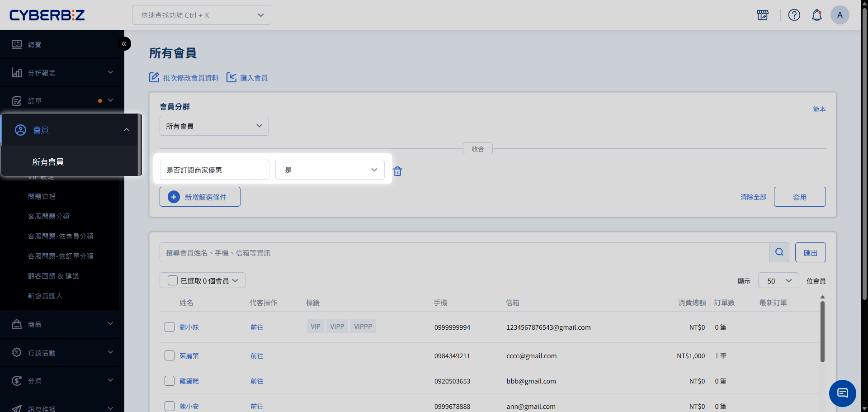Screen dimensions: 868x412
Task: Focus the member search input field
Action: 464,253
